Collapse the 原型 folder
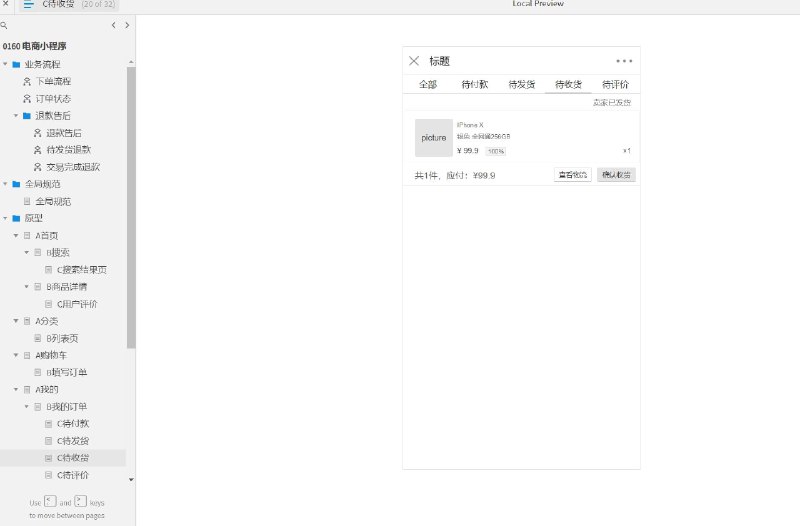 tap(5, 218)
